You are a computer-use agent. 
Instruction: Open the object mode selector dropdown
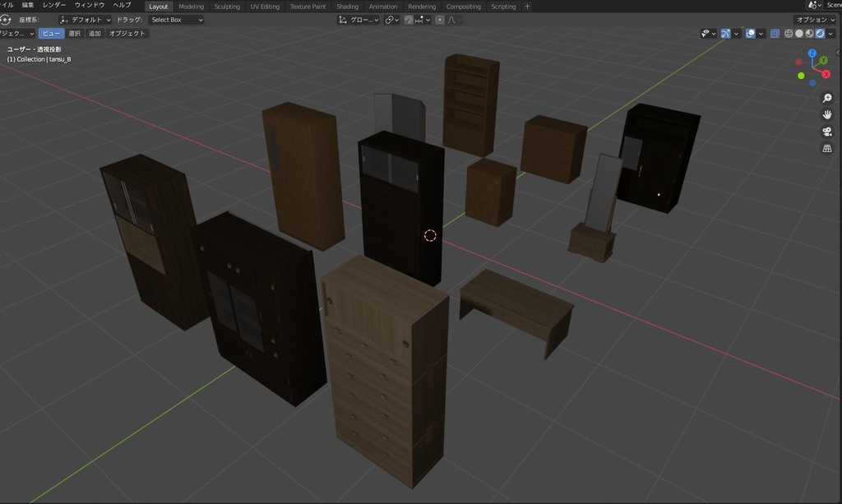(17, 33)
